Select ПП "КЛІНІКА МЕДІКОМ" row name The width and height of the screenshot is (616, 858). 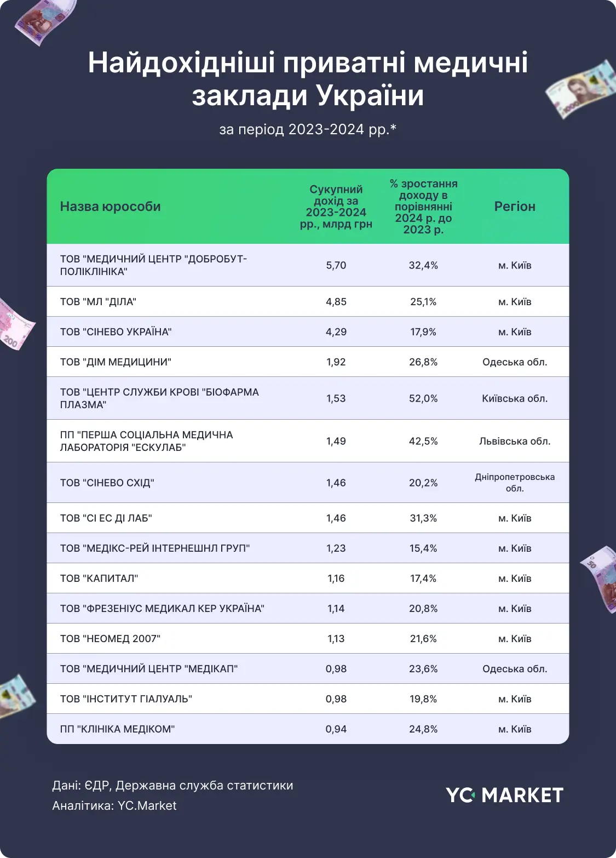point(117,729)
